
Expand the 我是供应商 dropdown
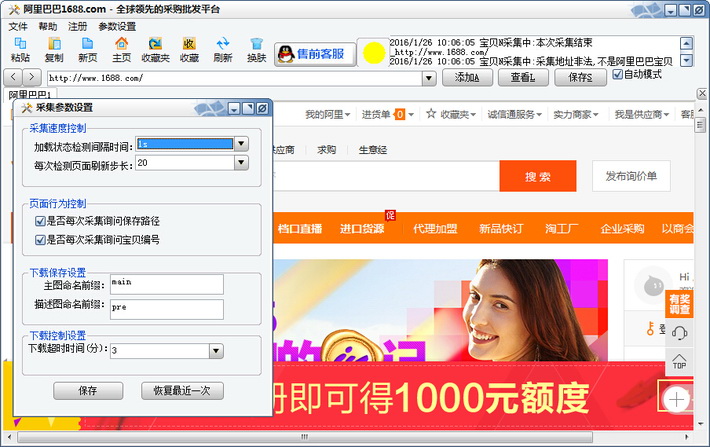666,115
